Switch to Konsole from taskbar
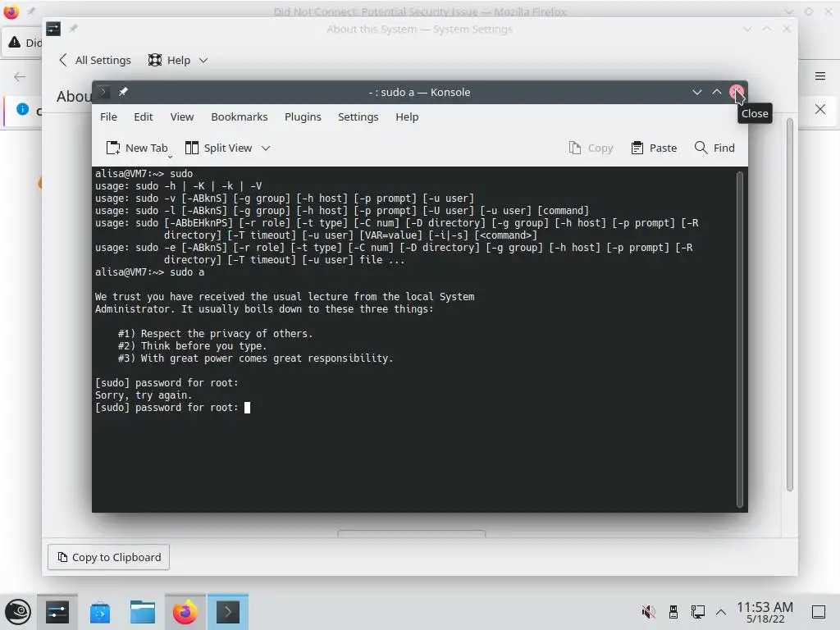This screenshot has width=840, height=630. tap(228, 612)
